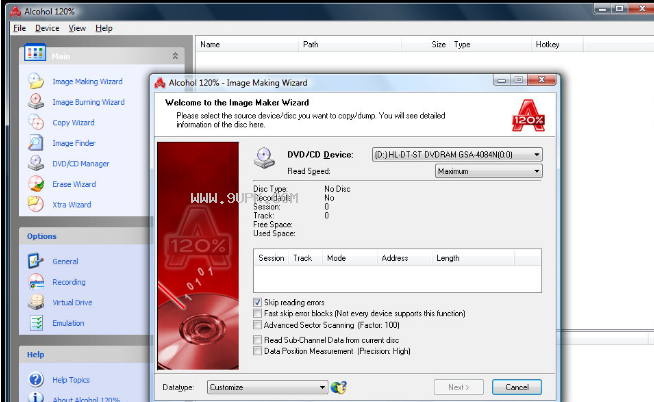The width and height of the screenshot is (654, 402).
Task: Click the Address column header in track table
Action: pyautogui.click(x=404, y=258)
